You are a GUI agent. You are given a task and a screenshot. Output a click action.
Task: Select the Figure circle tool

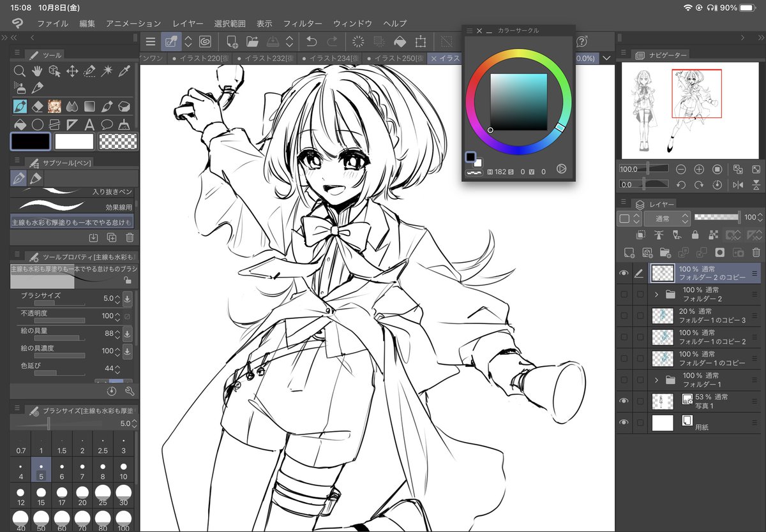tap(37, 124)
